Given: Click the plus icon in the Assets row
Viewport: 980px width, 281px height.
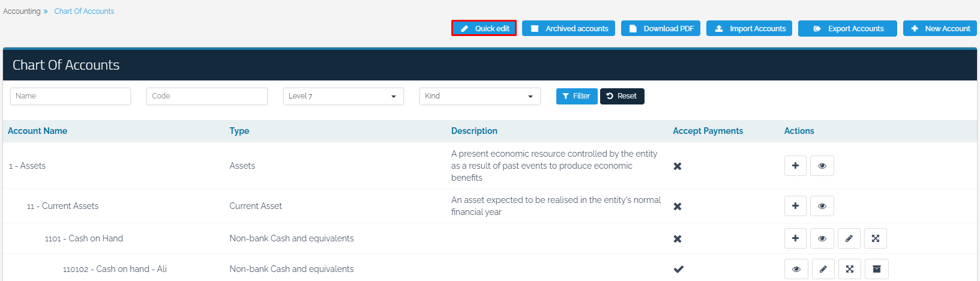Looking at the screenshot, I should coord(795,166).
